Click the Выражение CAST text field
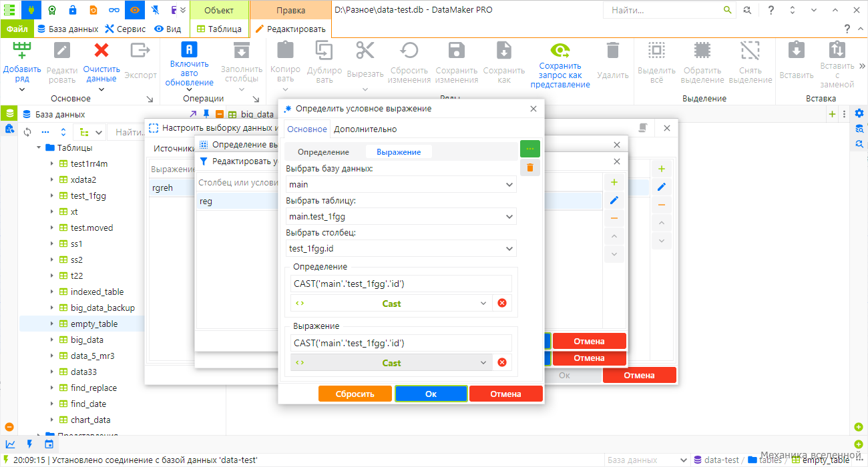 coord(401,343)
